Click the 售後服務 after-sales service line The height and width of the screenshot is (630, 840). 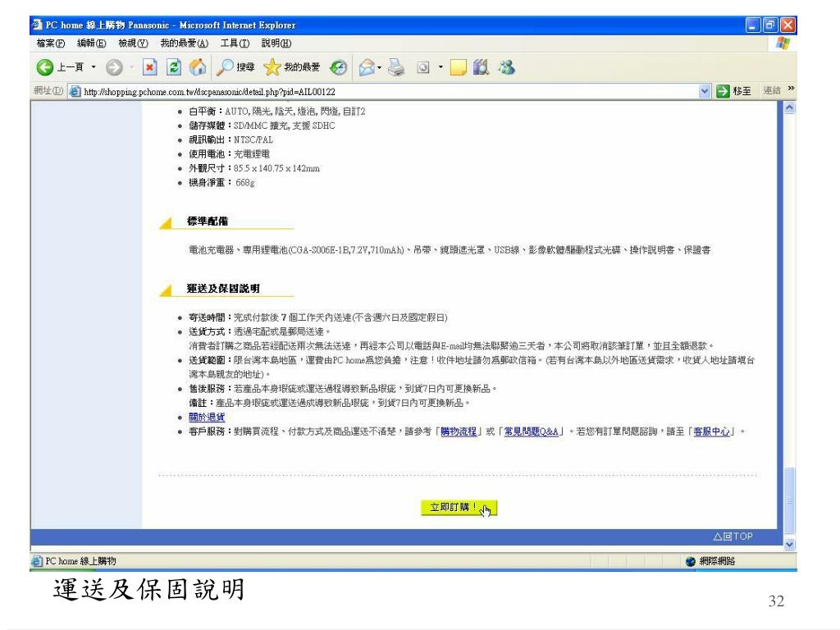(x=343, y=388)
